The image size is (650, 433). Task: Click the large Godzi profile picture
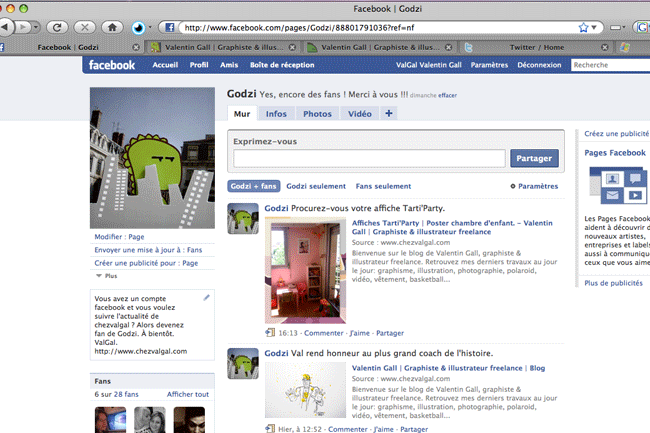point(152,158)
